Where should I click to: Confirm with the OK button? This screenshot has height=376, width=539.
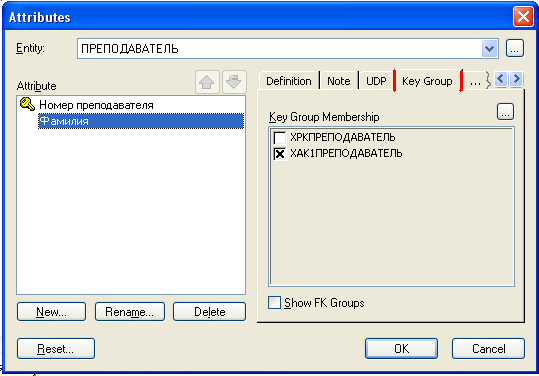pos(401,349)
